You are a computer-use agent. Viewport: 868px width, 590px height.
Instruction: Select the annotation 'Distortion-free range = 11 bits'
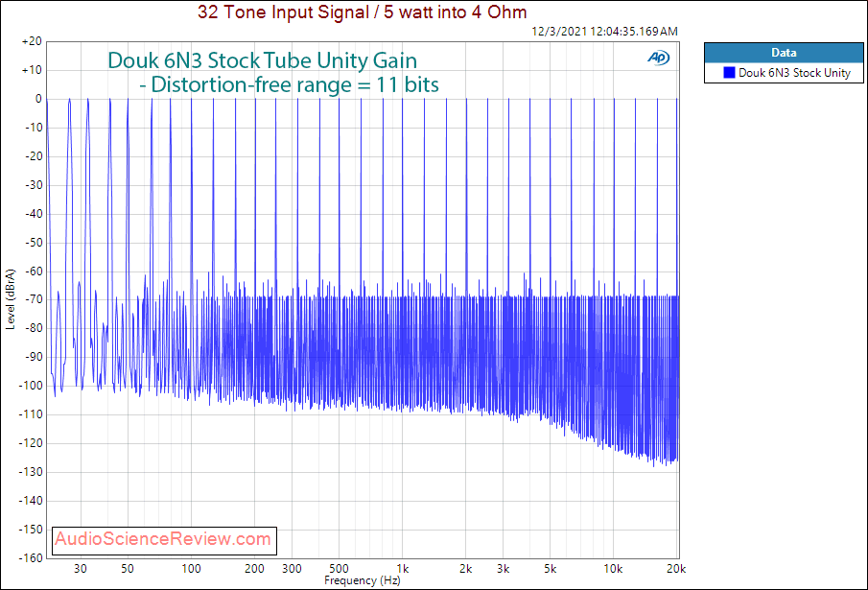[295, 84]
